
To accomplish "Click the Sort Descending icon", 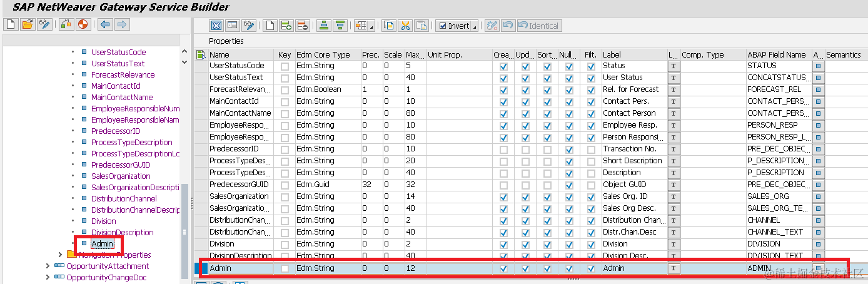I will point(340,26).
